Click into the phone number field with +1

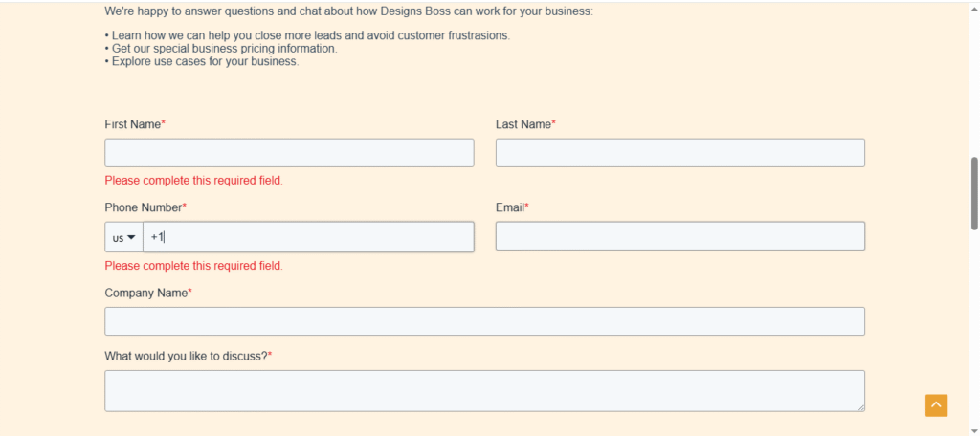[x=309, y=237]
